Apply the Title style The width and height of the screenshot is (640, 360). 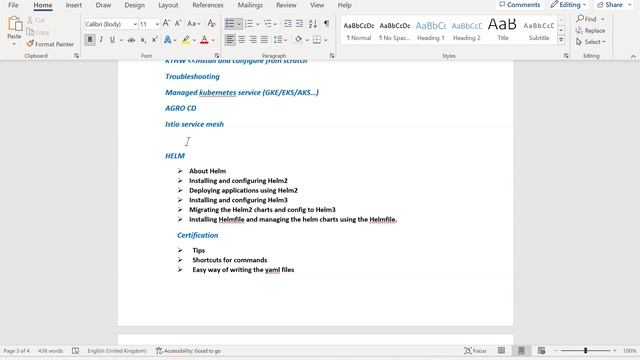tap(502, 30)
